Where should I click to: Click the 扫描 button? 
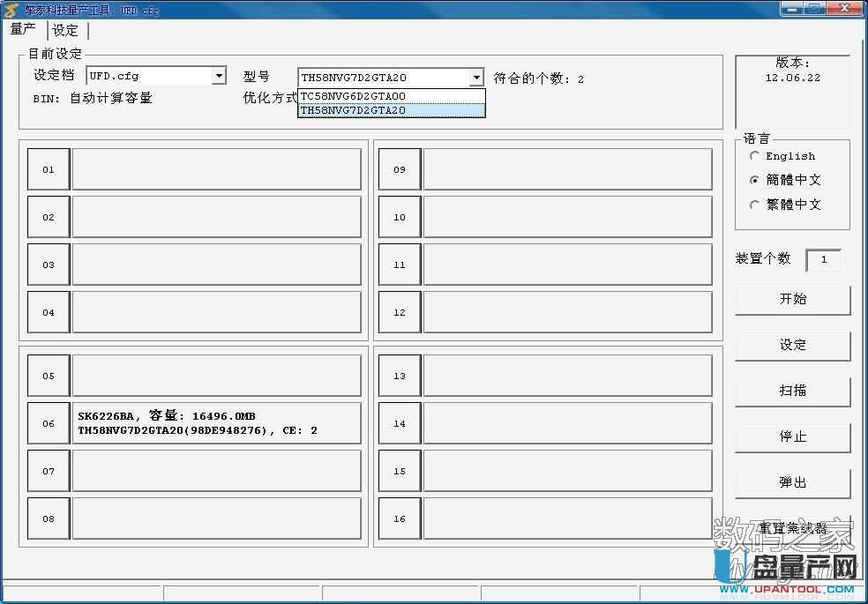792,391
